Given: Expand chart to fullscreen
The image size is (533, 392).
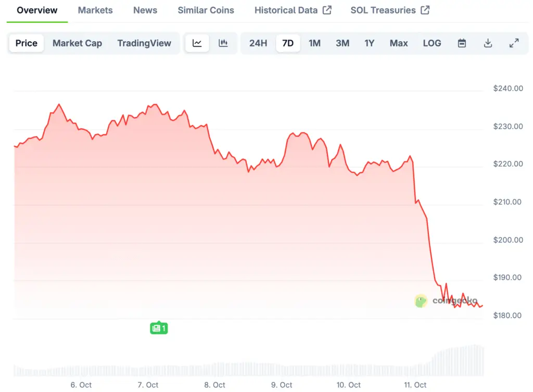Looking at the screenshot, I should (514, 43).
